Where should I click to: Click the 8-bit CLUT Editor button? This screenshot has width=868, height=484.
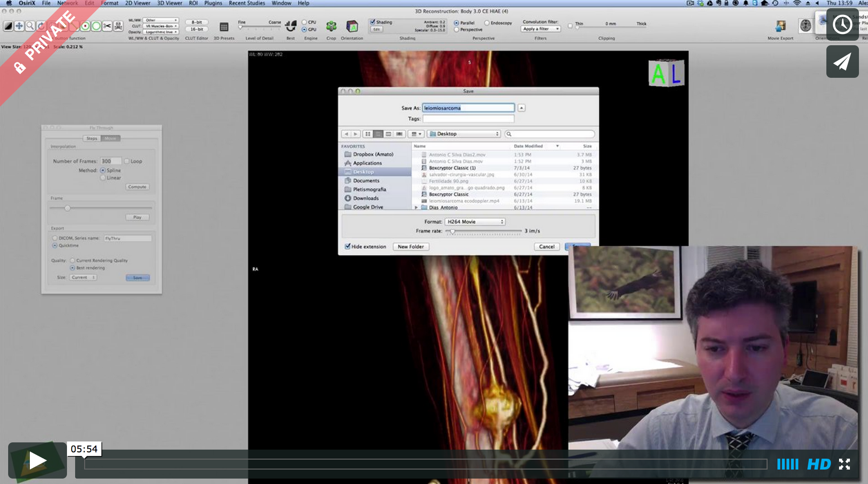[x=196, y=22]
